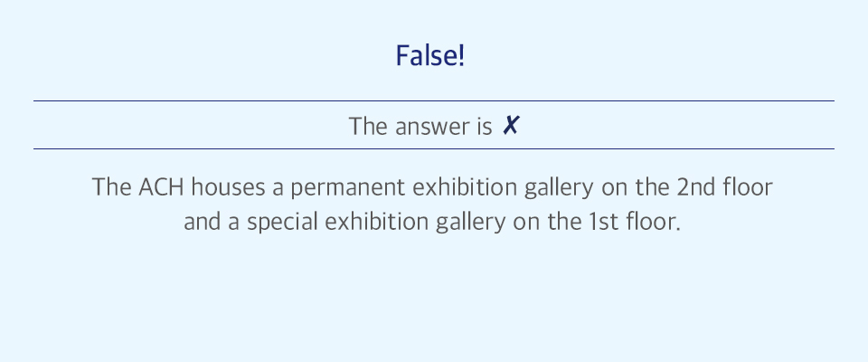Click '2nd floor' in the explanation
This screenshot has height=362, width=868.
tap(724, 186)
